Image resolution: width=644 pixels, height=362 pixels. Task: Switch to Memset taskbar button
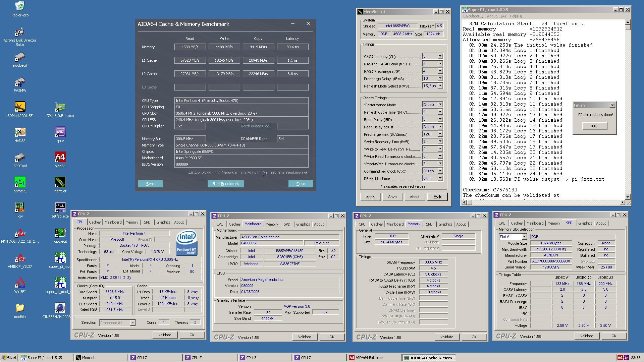click(x=101, y=358)
